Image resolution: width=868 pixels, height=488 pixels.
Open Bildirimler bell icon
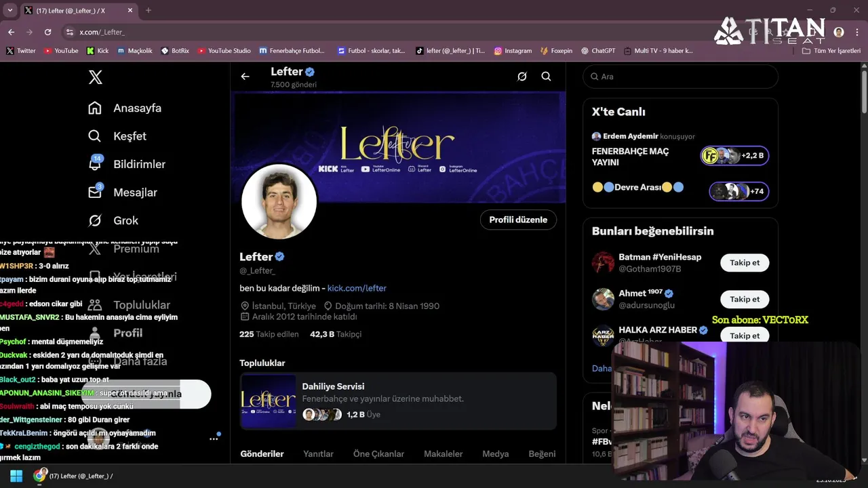coord(95,164)
